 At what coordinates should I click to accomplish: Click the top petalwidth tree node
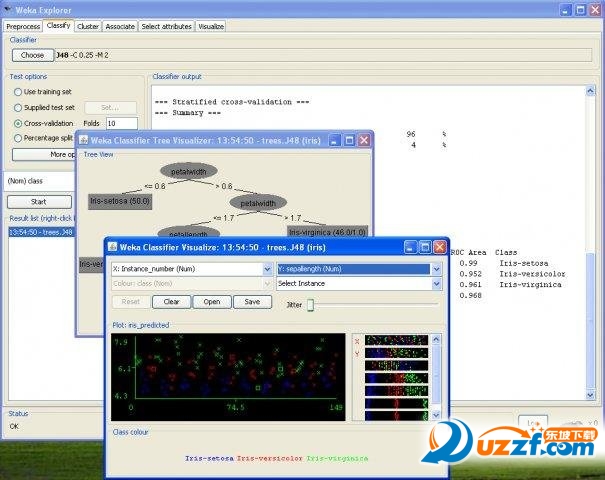click(x=189, y=171)
